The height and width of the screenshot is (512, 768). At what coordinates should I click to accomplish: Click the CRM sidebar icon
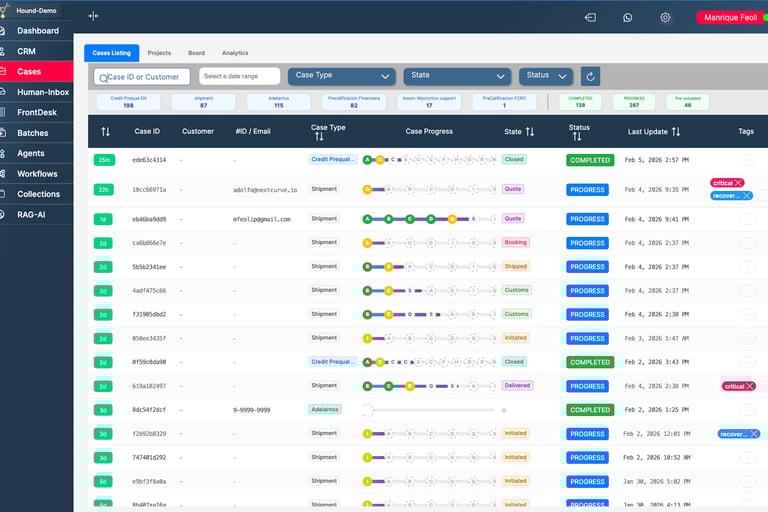click(2, 51)
